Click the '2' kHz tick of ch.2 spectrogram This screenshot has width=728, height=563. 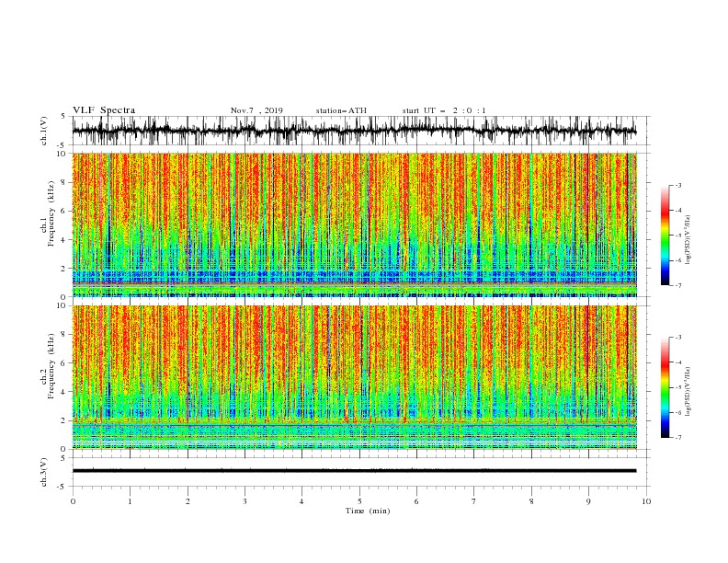63,420
